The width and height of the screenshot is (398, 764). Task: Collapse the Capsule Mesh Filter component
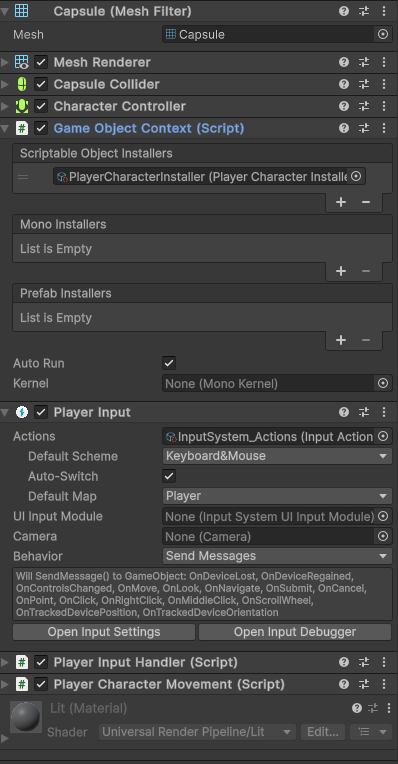click(x=5, y=11)
